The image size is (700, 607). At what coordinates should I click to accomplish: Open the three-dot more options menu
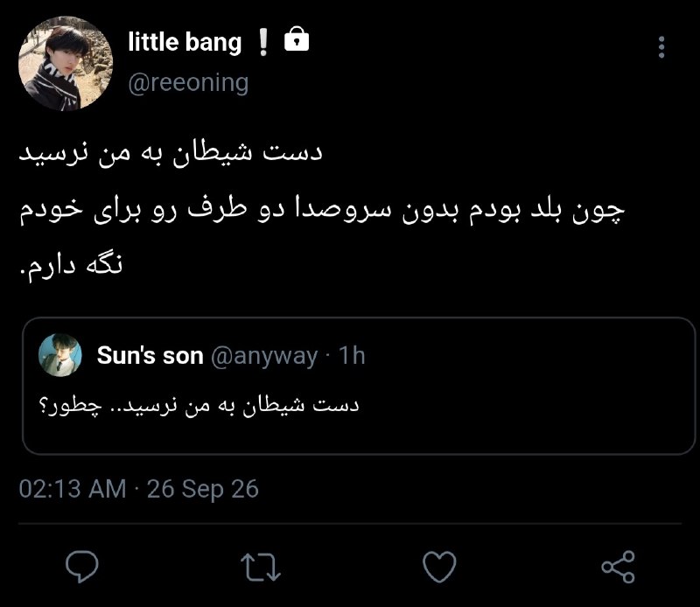[x=661, y=47]
